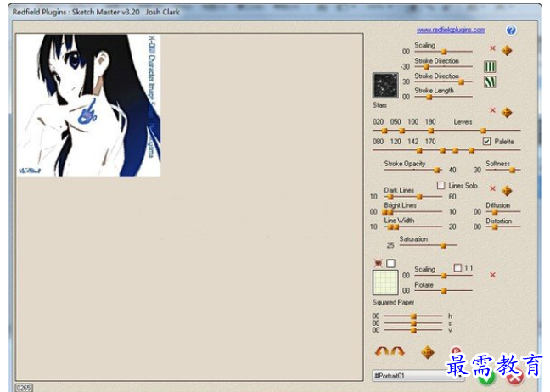The height and width of the screenshot is (392, 550).
Task: Open the Squared Paper texture thumbnail
Action: pyautogui.click(x=385, y=283)
